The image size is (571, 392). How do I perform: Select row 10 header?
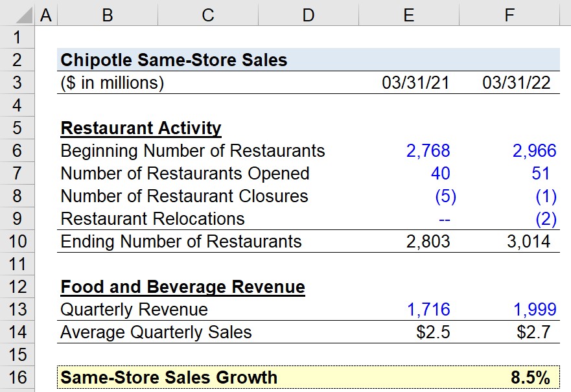pos(17,241)
